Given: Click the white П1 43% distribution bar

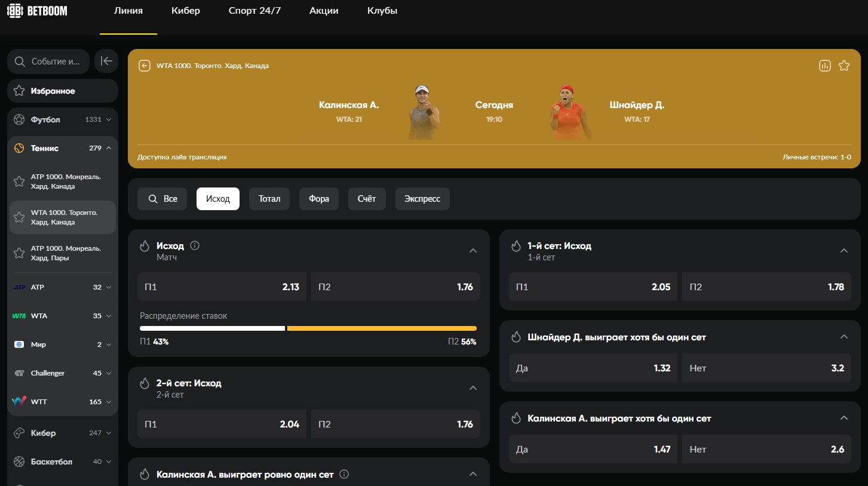Looking at the screenshot, I should coord(212,328).
